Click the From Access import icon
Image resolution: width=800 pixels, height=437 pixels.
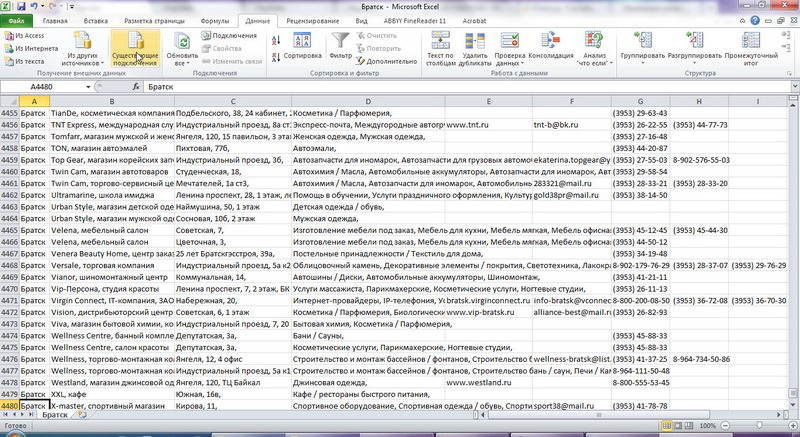(9, 36)
